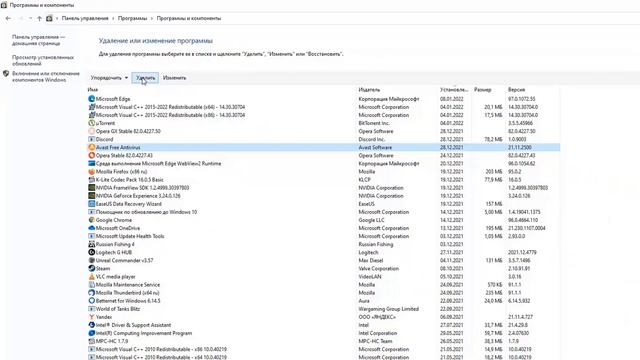Click the VLC media player icon

91,276
